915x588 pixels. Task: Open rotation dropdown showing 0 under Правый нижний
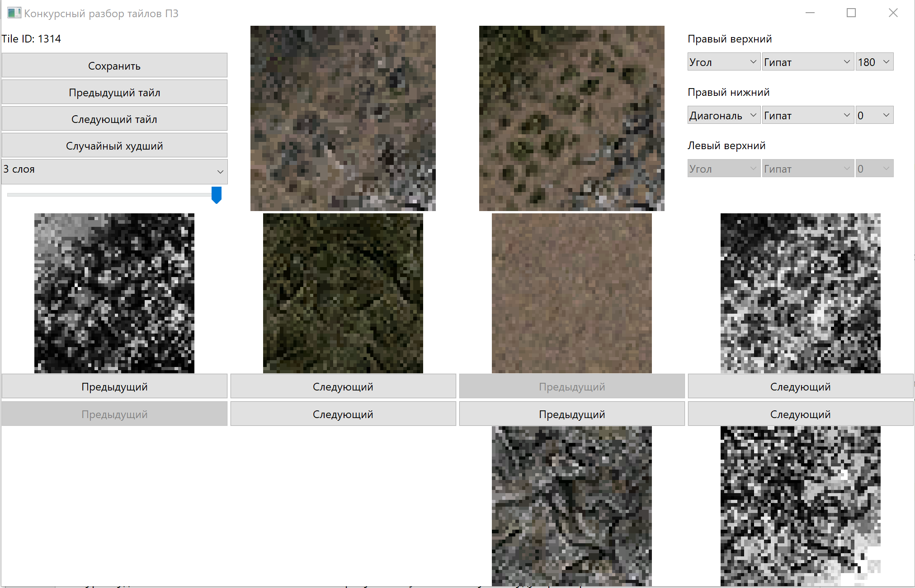coord(874,115)
